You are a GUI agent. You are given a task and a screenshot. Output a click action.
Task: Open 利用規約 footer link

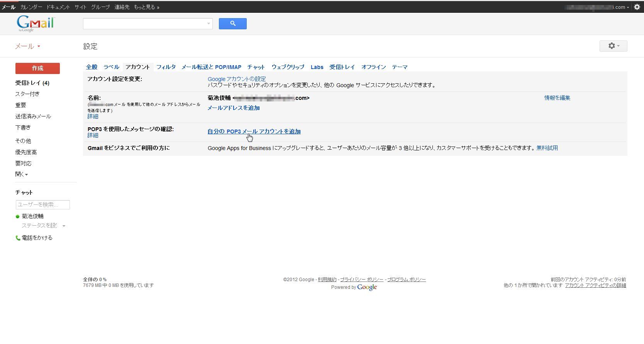pos(327,280)
